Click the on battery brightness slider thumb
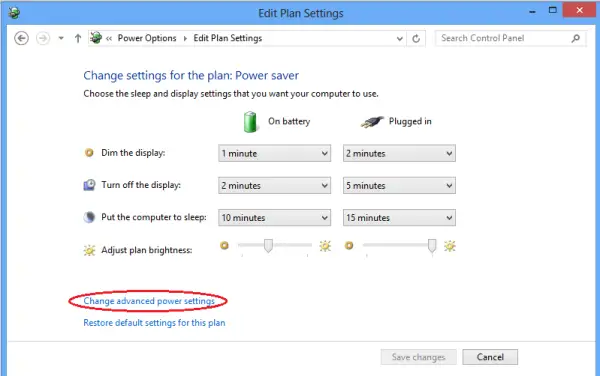The image size is (600, 376). [268, 246]
